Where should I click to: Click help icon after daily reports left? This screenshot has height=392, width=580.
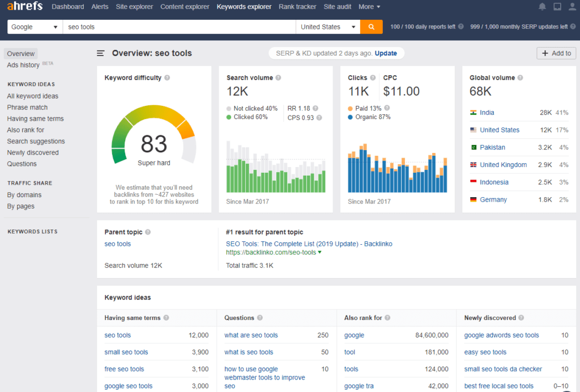[x=461, y=27]
